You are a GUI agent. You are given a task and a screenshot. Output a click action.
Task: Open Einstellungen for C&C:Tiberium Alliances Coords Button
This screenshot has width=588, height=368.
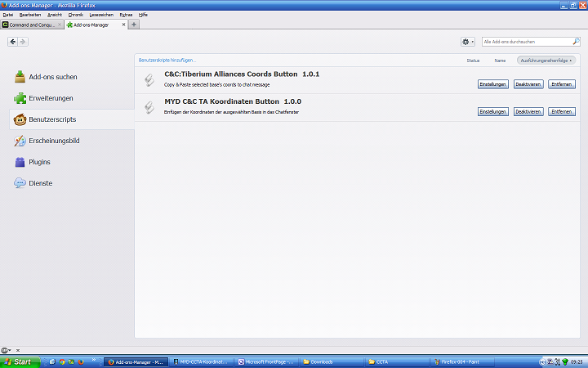click(493, 84)
